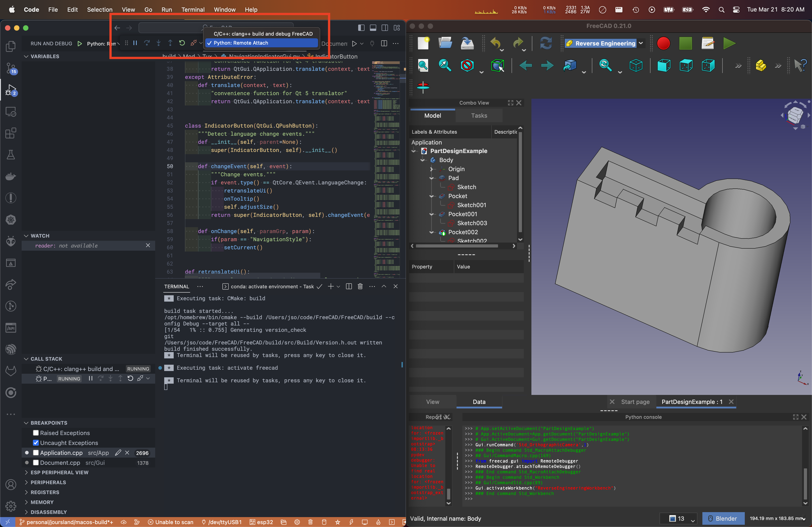Click the Fit all magnifier toolbar icon
This screenshot has width=812, height=527.
pos(423,65)
